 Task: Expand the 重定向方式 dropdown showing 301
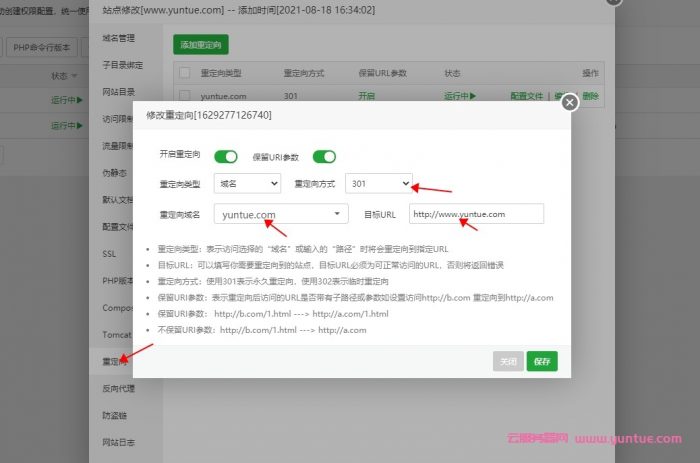(x=378, y=183)
